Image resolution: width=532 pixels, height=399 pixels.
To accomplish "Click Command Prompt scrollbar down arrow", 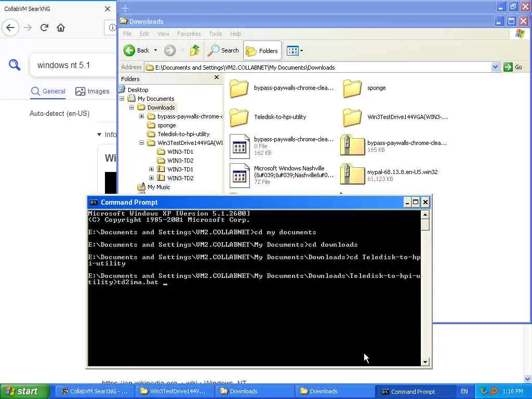I will click(425, 362).
